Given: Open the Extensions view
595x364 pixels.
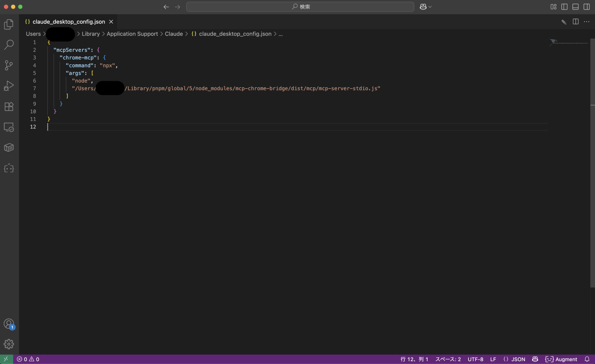Looking at the screenshot, I should pos(9,106).
